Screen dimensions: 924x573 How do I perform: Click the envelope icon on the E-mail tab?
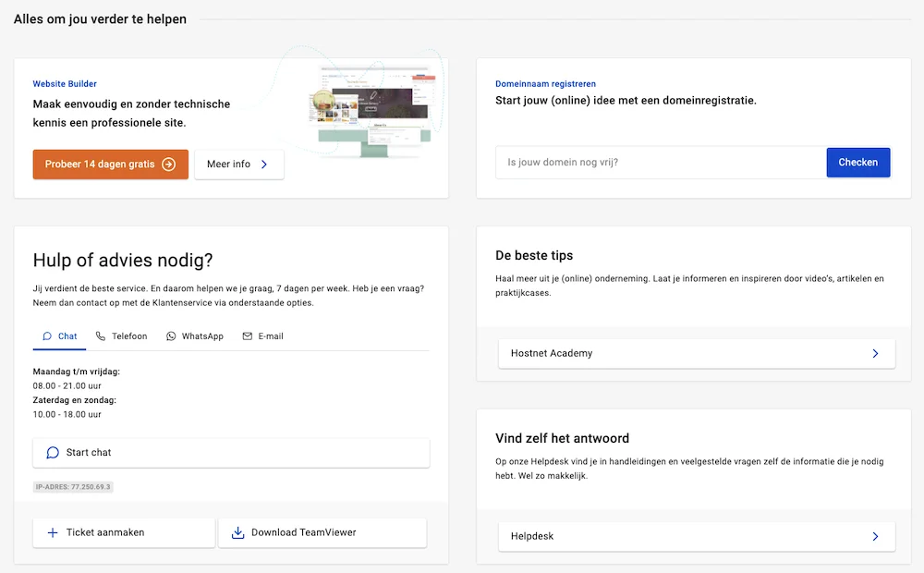pos(246,336)
